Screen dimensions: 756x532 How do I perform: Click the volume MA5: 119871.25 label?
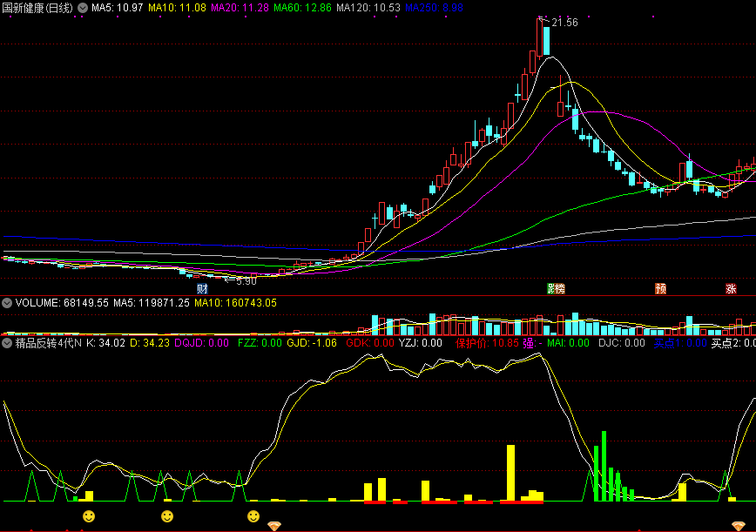tap(152, 303)
